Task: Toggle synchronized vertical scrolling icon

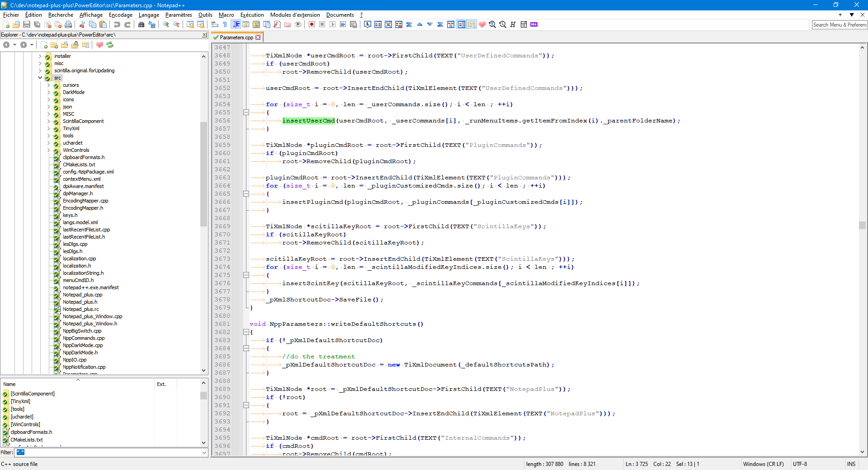Action: [x=190, y=24]
